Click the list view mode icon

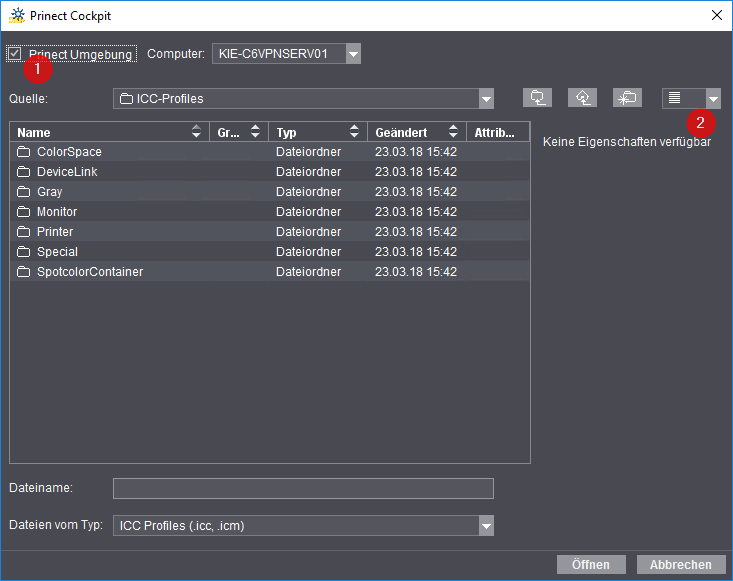(x=675, y=98)
